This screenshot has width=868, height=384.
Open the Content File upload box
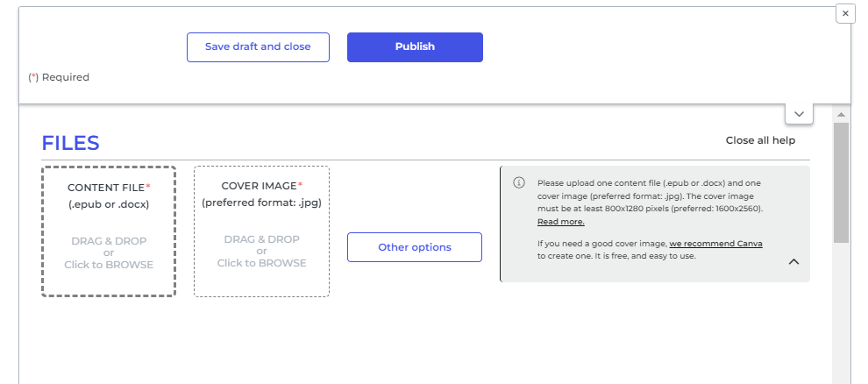(109, 231)
